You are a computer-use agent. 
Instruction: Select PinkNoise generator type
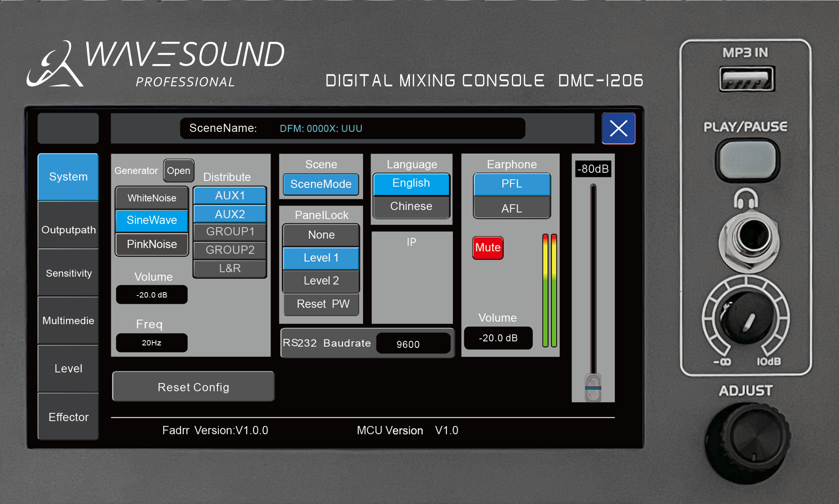(152, 244)
